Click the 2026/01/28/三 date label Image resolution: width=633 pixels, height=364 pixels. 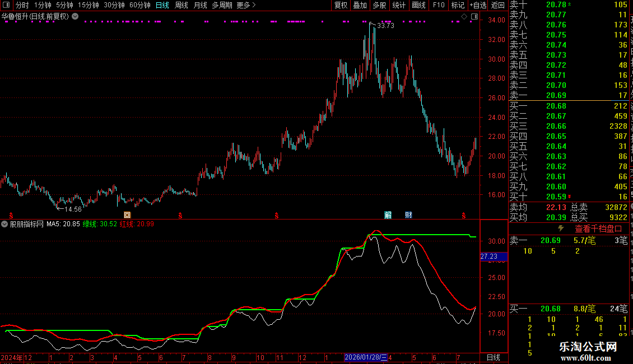click(366, 357)
